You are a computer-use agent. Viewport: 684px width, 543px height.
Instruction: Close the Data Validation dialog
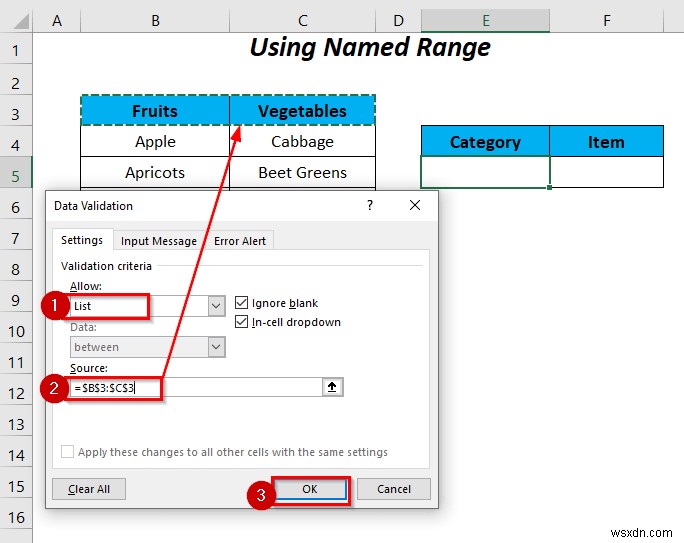pos(415,205)
